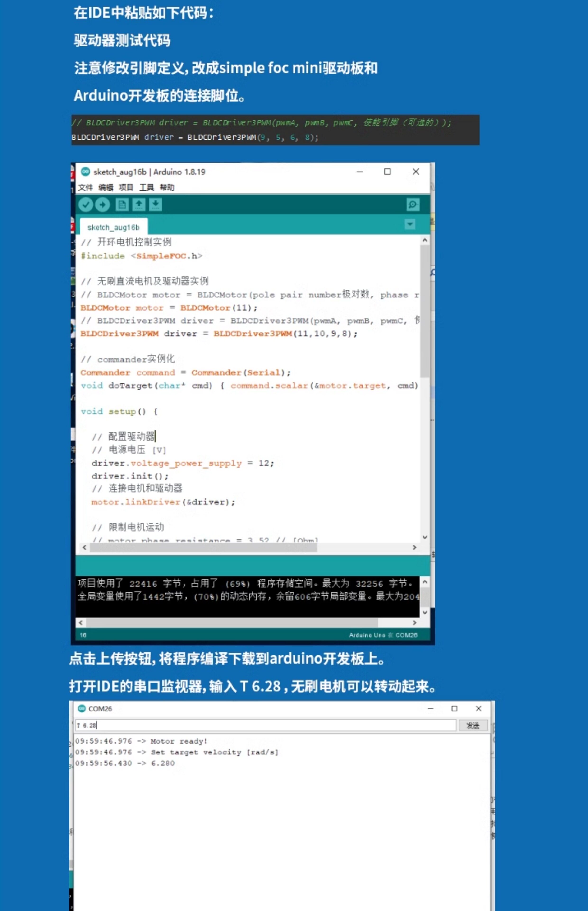Click the editor scroll-right arrow
This screenshot has height=911, width=588.
pos(415,547)
